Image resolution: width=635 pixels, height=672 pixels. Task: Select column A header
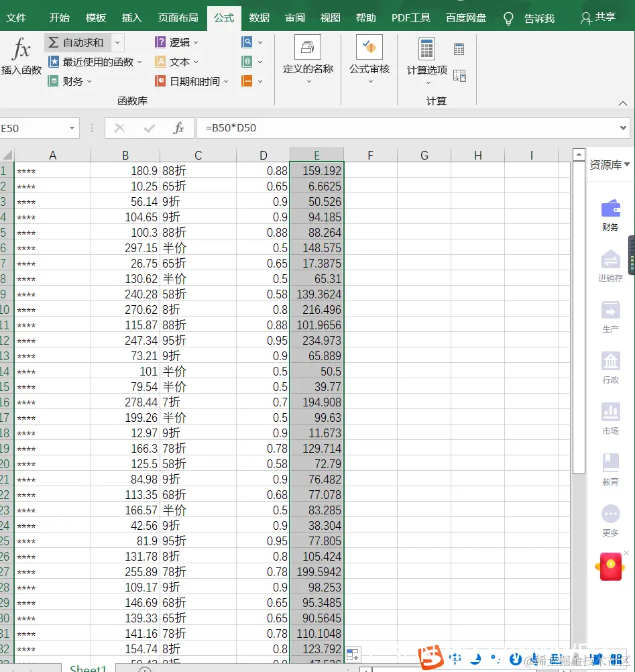52,155
